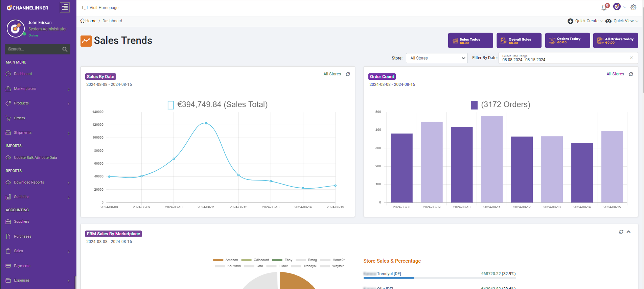Click the Update Bulk Attribute Data cloud icon

coord(8,158)
